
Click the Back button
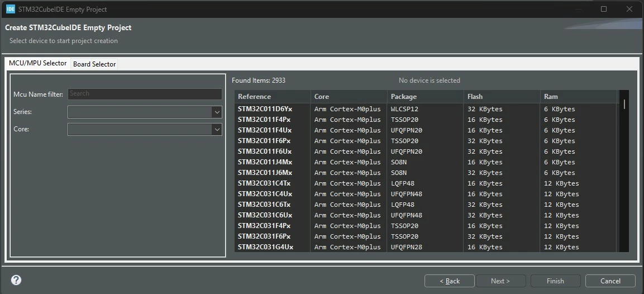(x=449, y=281)
